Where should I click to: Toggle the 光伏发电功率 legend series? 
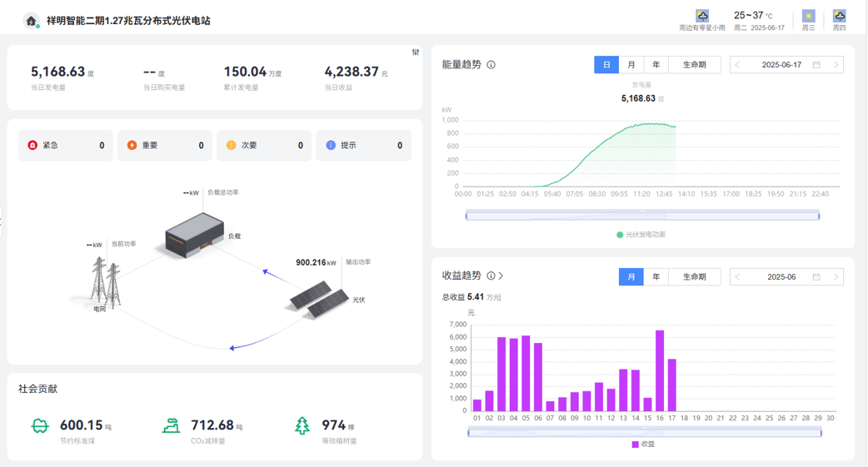pos(641,235)
